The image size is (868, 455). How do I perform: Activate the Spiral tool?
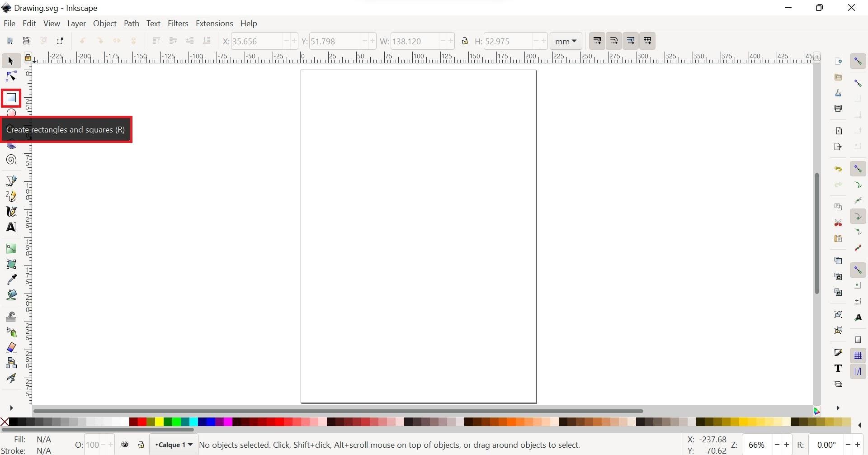[11, 159]
